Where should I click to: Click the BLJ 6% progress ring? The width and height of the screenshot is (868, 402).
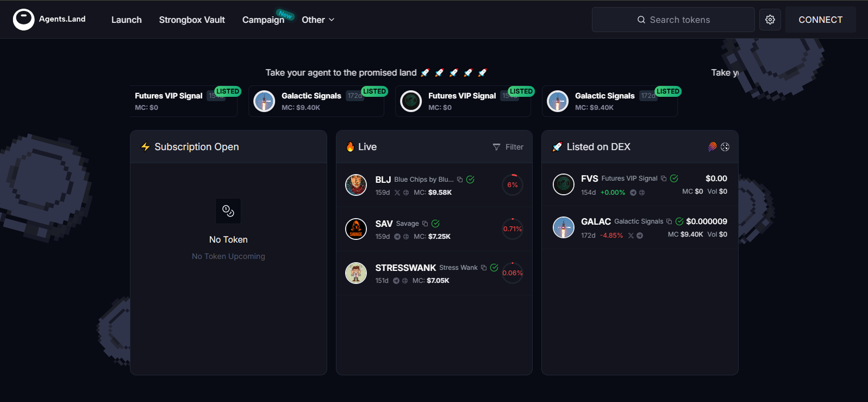(x=512, y=185)
